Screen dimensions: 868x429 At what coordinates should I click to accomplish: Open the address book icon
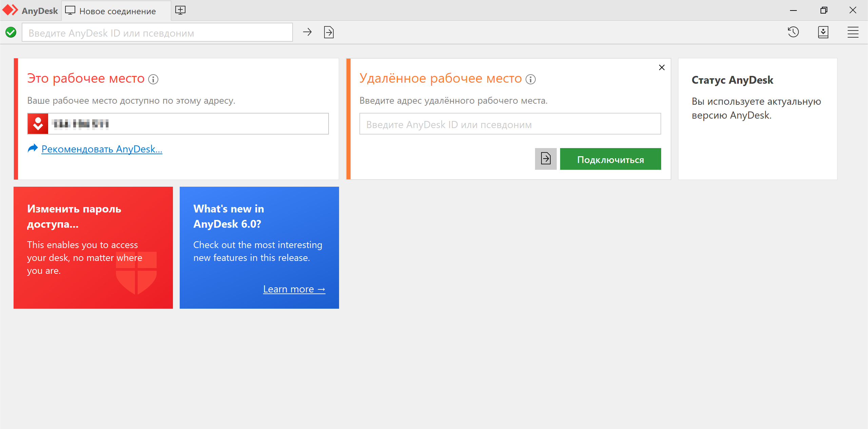pyautogui.click(x=823, y=32)
